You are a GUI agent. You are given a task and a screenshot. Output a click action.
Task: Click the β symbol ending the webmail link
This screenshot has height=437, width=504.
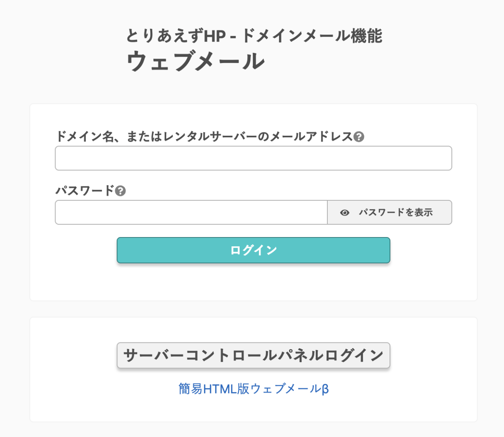[x=325, y=389]
